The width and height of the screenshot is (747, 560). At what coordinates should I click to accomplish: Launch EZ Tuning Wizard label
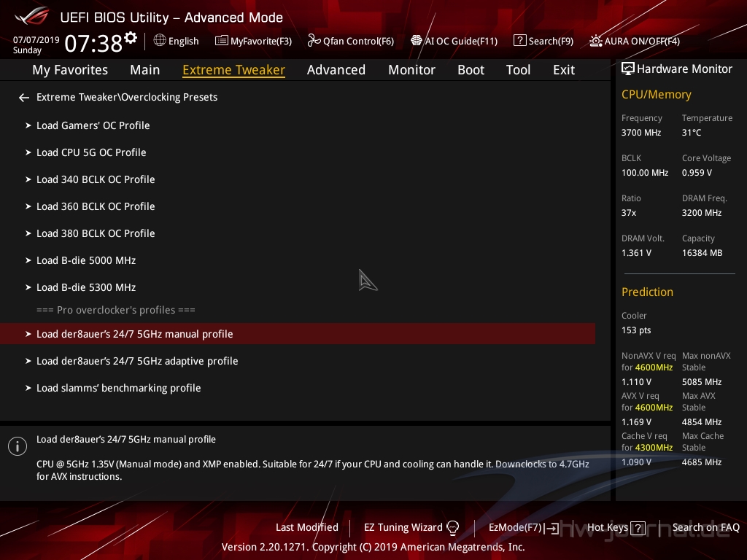click(403, 528)
